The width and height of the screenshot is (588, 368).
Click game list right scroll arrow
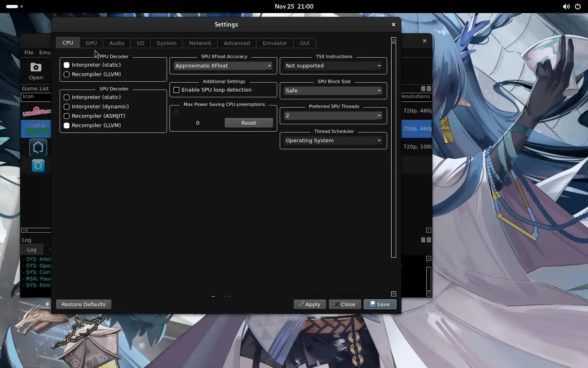point(429,230)
